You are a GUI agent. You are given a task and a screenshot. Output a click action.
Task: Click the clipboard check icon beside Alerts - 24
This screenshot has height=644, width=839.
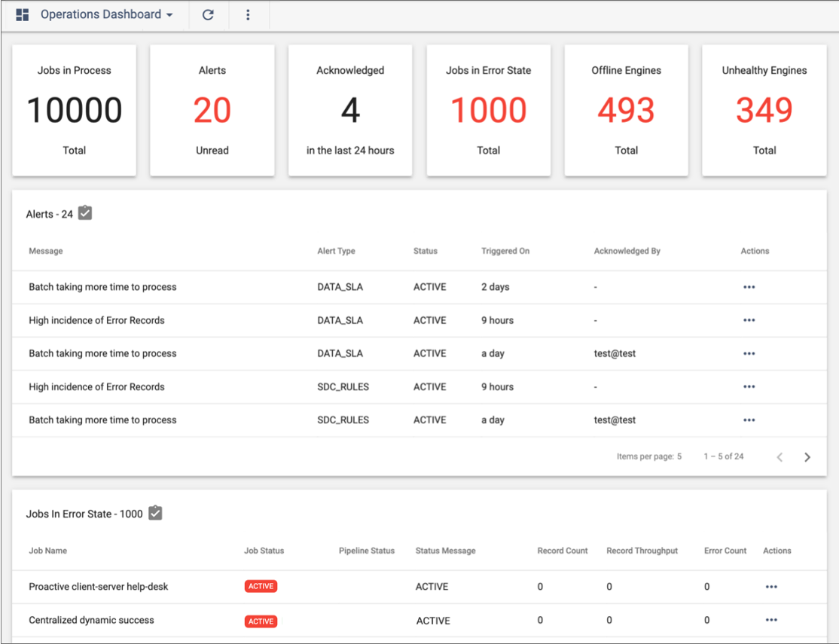coord(85,213)
